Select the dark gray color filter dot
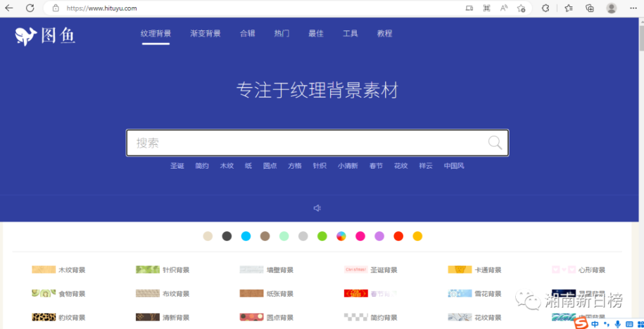 pyautogui.click(x=227, y=236)
